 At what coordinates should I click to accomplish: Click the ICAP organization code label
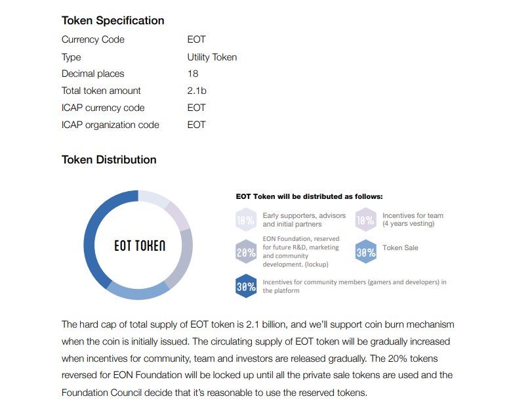110,125
